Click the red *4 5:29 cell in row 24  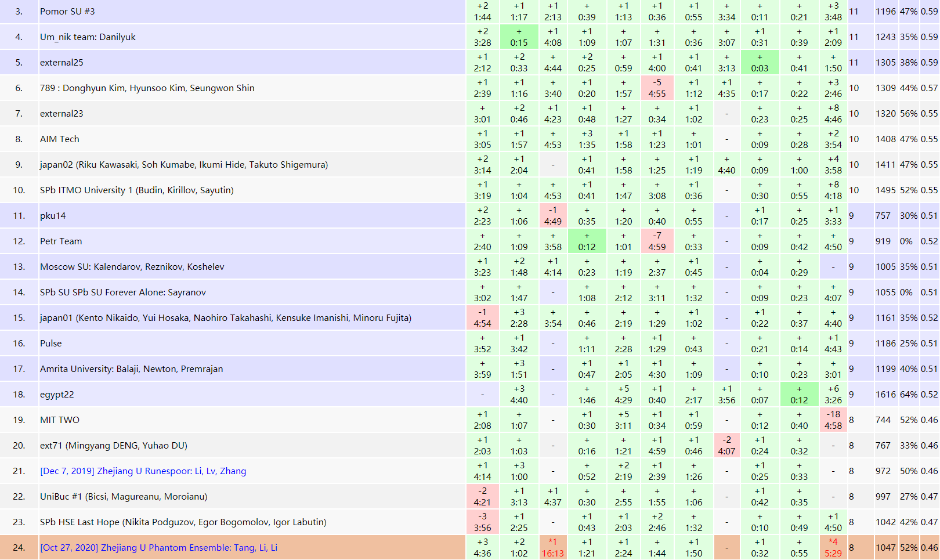(x=833, y=548)
